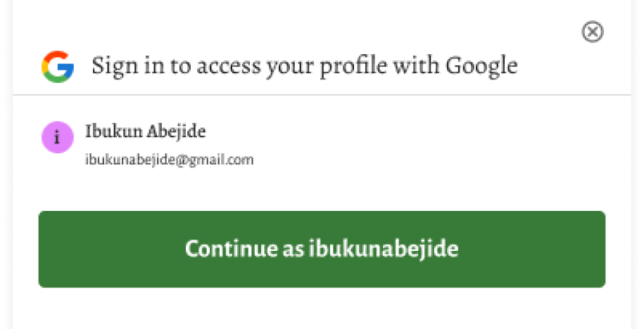
Task: Click the word Google in the heading
Action: click(x=481, y=66)
